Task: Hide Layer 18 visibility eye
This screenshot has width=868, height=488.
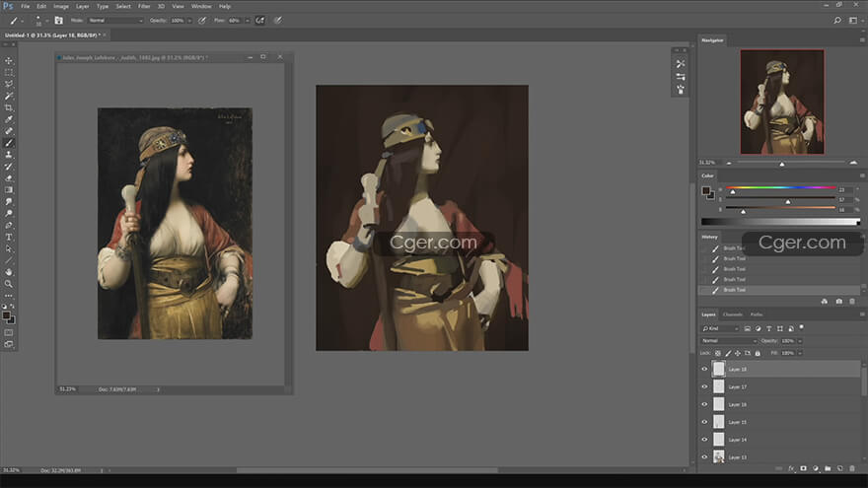Action: [x=704, y=369]
